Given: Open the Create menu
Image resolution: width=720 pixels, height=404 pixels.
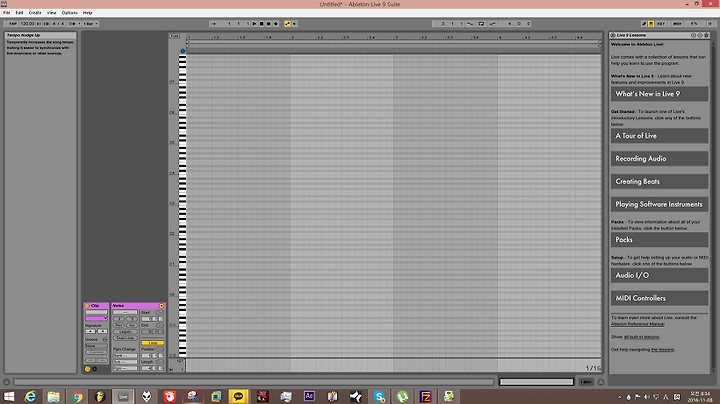Looking at the screenshot, I should click(x=35, y=13).
